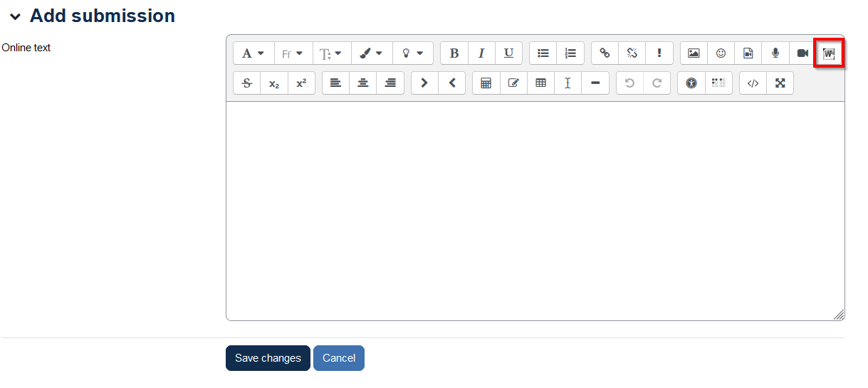Insert a media file
Viewport: 868px width, 388px height.
coord(748,53)
